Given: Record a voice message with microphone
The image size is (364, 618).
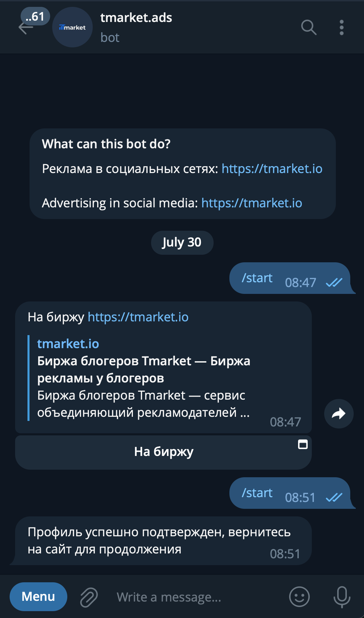Looking at the screenshot, I should click(342, 597).
